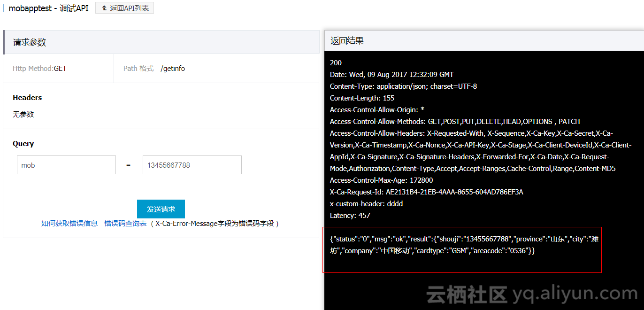Screen dimensions: 644x310
Task: Click the Access-Control-Allow-Methods line
Action: coord(455,122)
